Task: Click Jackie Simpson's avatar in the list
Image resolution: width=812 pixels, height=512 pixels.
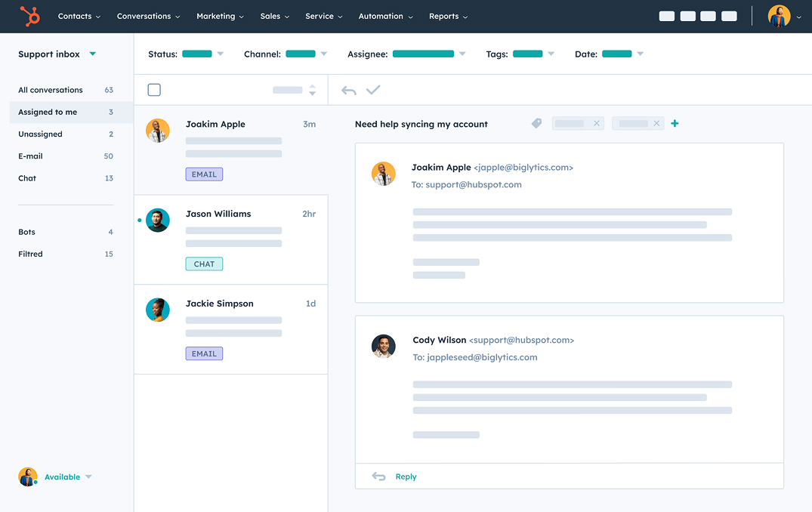Action: (x=158, y=310)
